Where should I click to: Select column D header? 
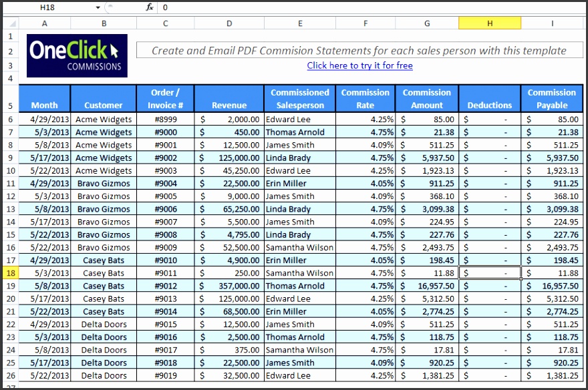click(x=229, y=23)
